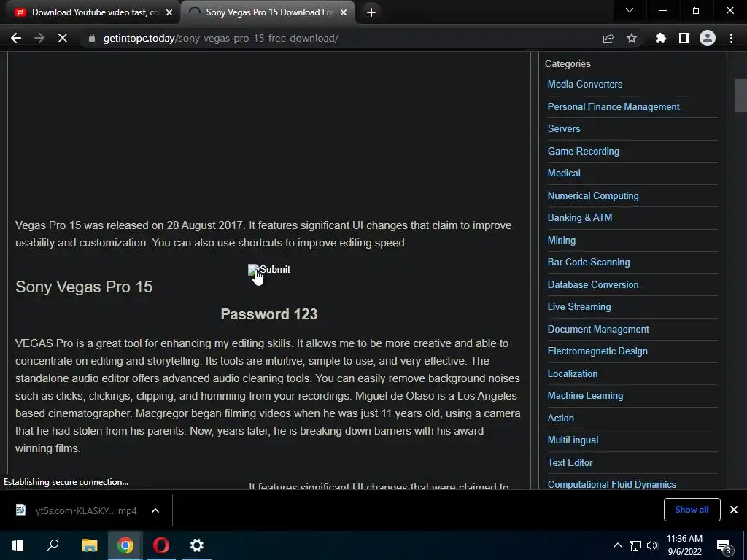Open Personal Finance Management category
The height and width of the screenshot is (560, 747).
click(x=613, y=106)
